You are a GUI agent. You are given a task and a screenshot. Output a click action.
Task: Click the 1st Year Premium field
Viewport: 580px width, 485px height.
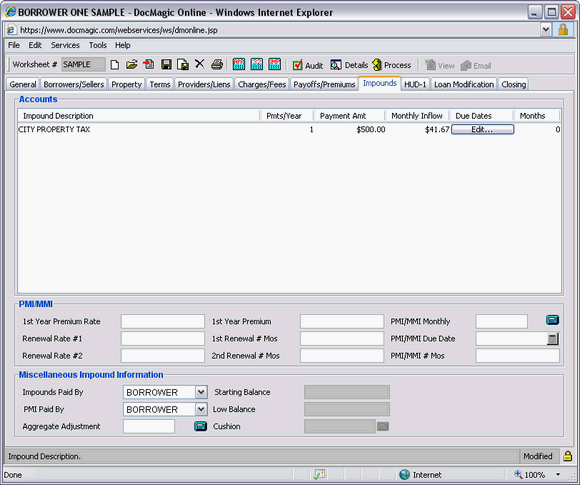pyautogui.click(x=342, y=321)
